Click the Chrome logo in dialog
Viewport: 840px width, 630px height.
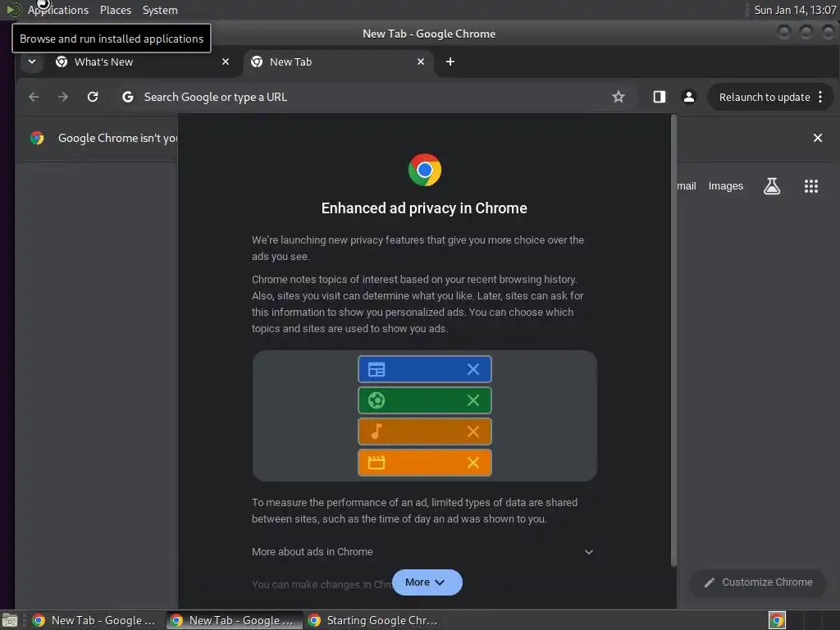click(425, 170)
